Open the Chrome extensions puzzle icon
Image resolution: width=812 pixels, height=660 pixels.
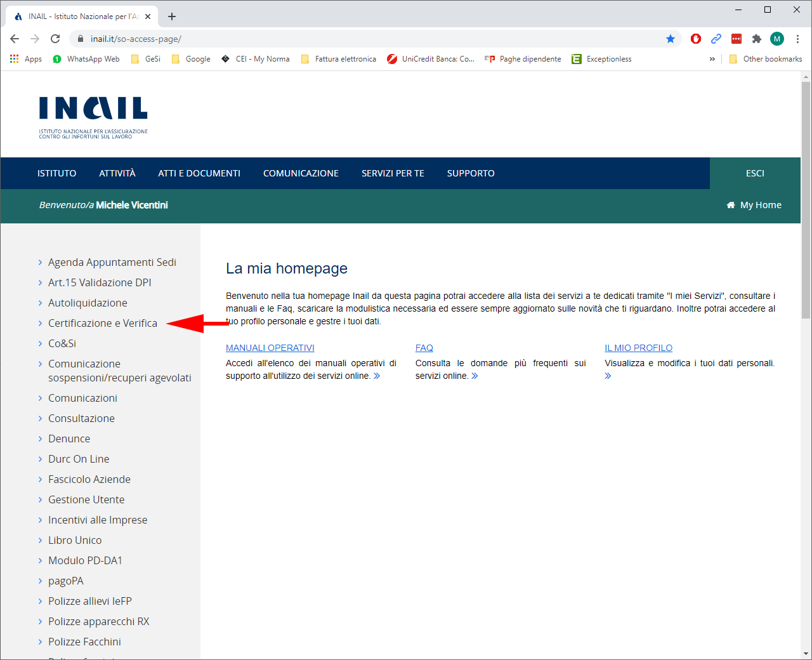pos(756,39)
